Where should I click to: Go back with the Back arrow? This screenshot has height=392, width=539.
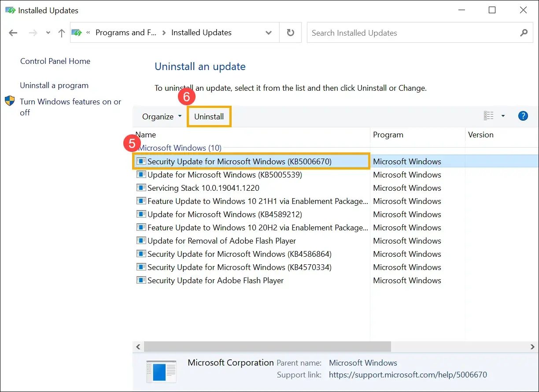13,33
